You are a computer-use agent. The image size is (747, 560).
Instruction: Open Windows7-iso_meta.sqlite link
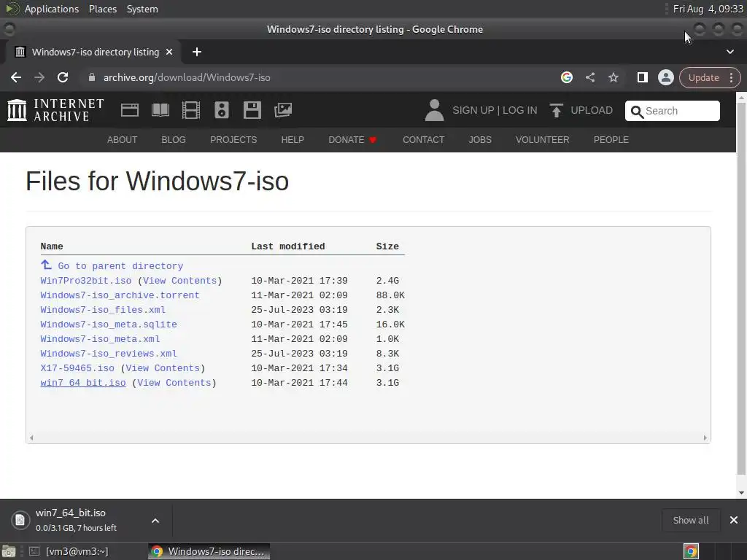click(109, 324)
